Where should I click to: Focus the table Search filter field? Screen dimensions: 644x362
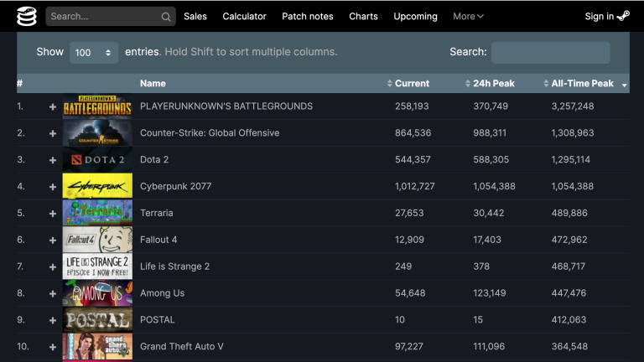[x=550, y=52]
